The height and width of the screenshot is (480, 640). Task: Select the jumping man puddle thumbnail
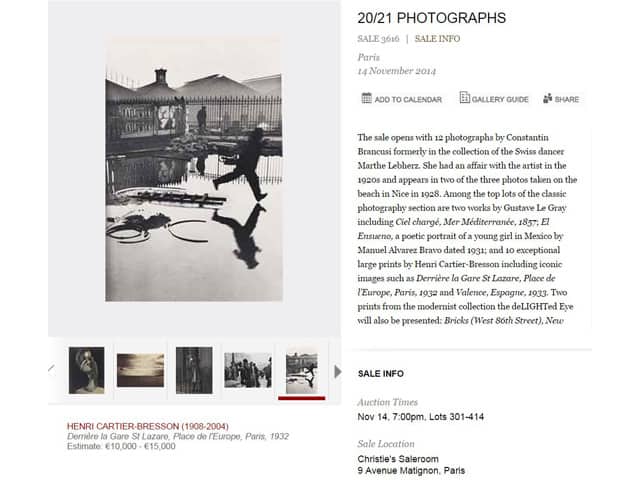tap(302, 373)
